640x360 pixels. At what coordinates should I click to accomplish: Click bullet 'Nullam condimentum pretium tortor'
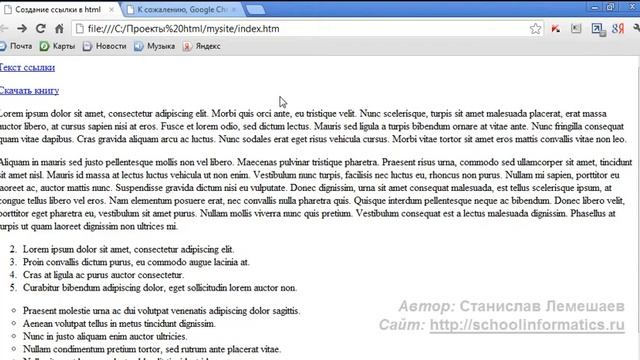[x=152, y=349]
